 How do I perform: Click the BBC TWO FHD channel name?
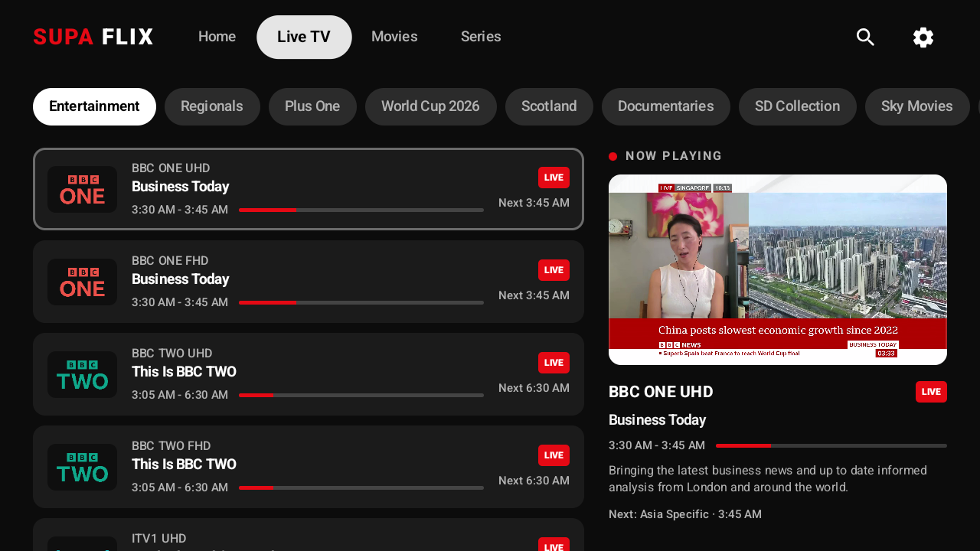(x=171, y=446)
